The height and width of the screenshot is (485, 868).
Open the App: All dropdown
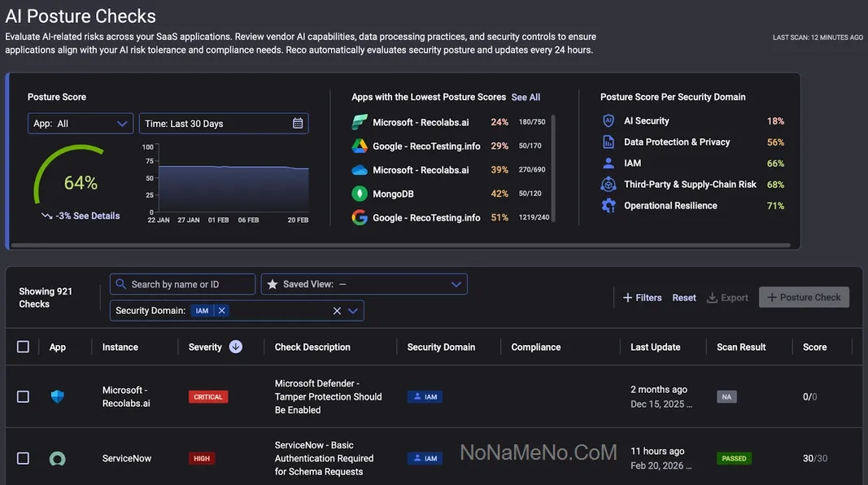coord(80,124)
